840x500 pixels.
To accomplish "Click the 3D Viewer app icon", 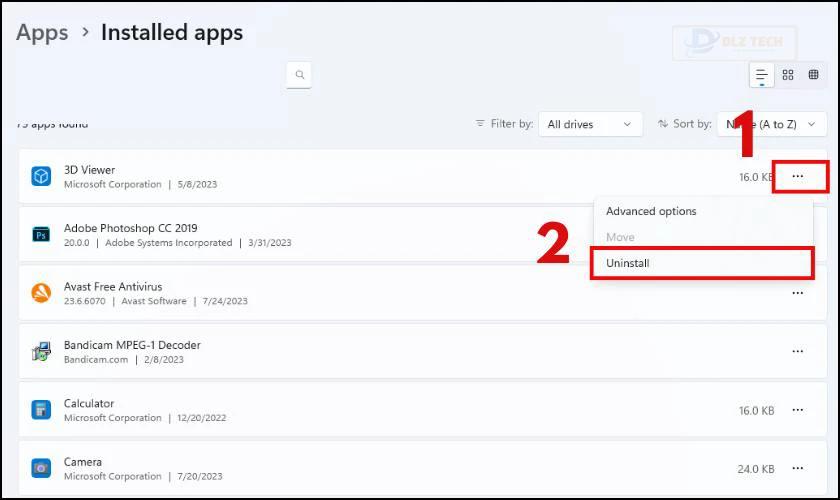I will pyautogui.click(x=41, y=176).
